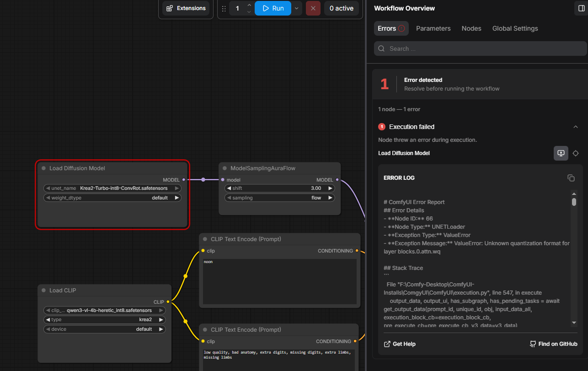This screenshot has width=588, height=371.
Task: Click the search magnifier icon
Action: [x=381, y=48]
